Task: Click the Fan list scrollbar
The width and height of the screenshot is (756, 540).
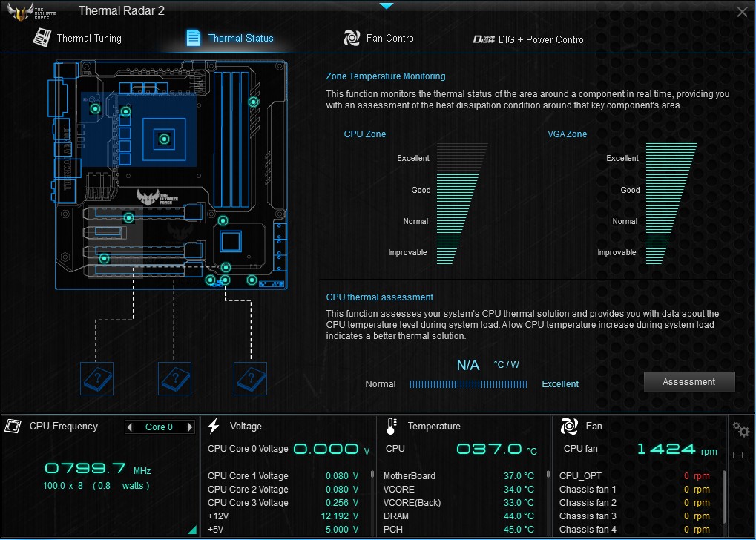Action: coord(724,497)
